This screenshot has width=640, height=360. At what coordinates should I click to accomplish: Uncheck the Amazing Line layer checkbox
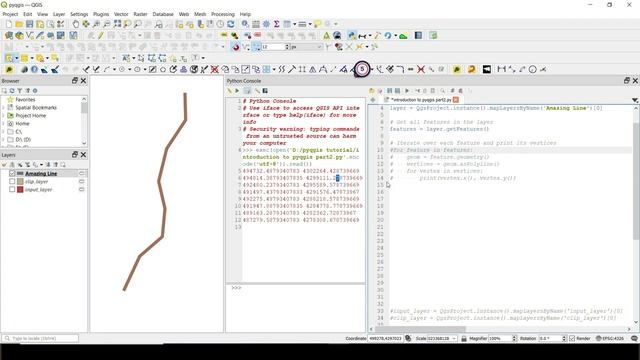click(12, 173)
